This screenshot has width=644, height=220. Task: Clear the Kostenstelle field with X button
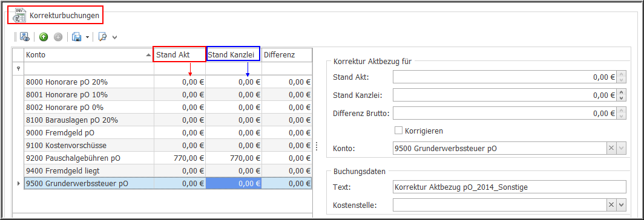click(611, 204)
